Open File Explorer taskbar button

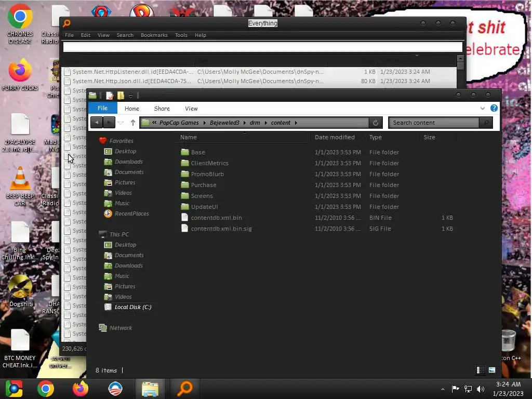(150, 389)
